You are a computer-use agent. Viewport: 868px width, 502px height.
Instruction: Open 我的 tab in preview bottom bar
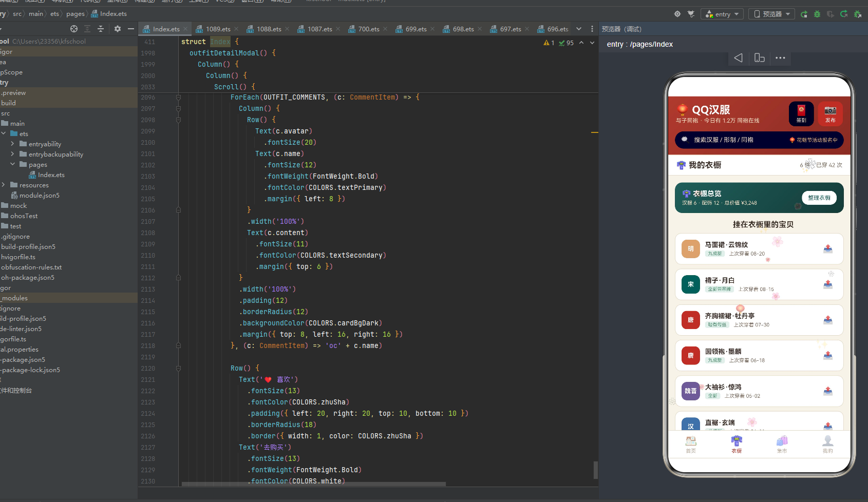(x=827, y=445)
